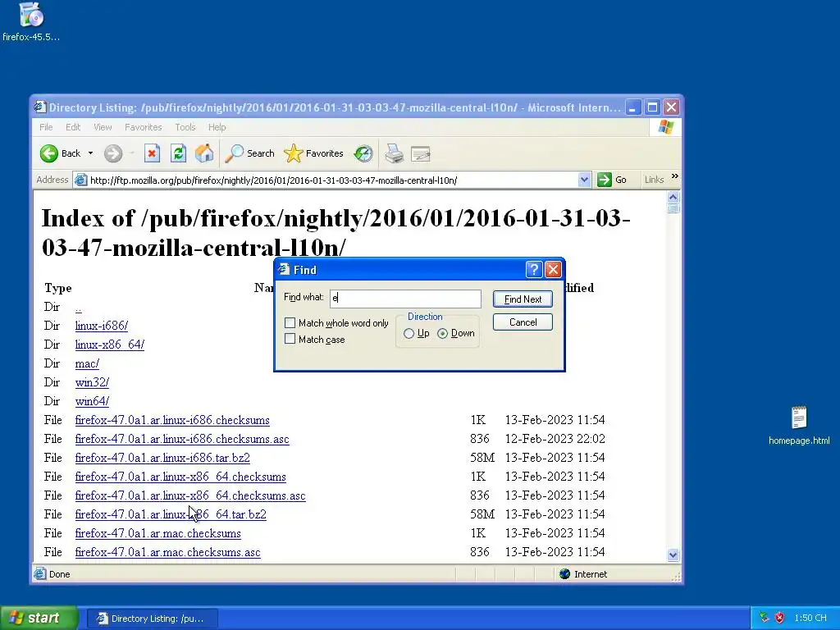The image size is (840, 630).
Task: Open the History icon in the toolbar
Action: 363,153
